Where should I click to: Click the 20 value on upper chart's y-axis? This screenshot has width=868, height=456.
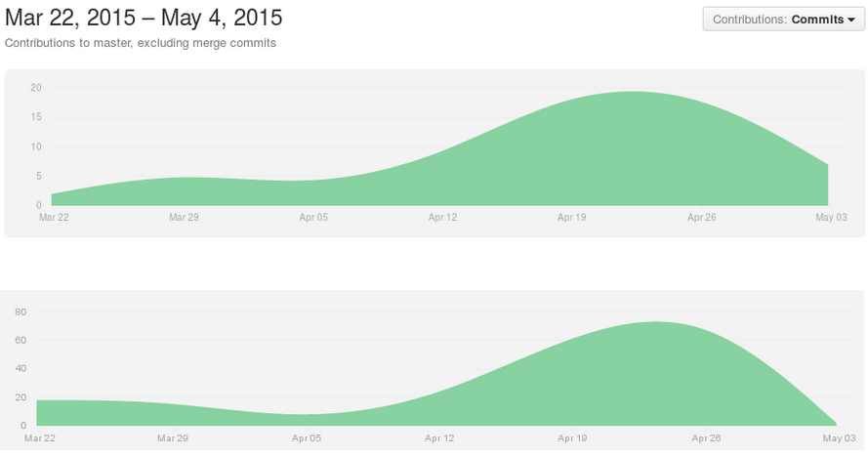click(36, 88)
